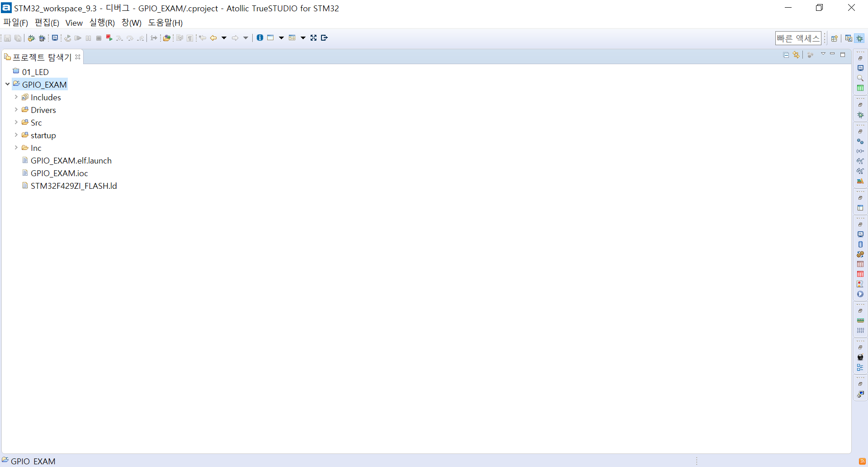Maximize the Project Explorer panel
The image size is (868, 467).
[843, 55]
